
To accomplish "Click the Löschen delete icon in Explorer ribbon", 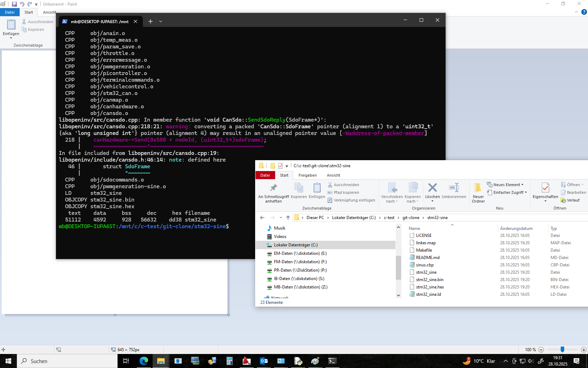I will (432, 188).
